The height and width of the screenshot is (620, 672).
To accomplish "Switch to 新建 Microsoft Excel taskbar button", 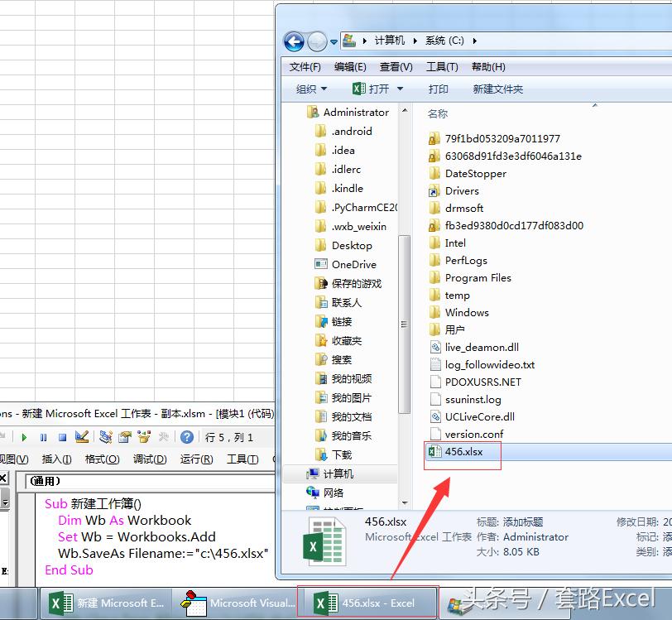I will tap(105, 603).
